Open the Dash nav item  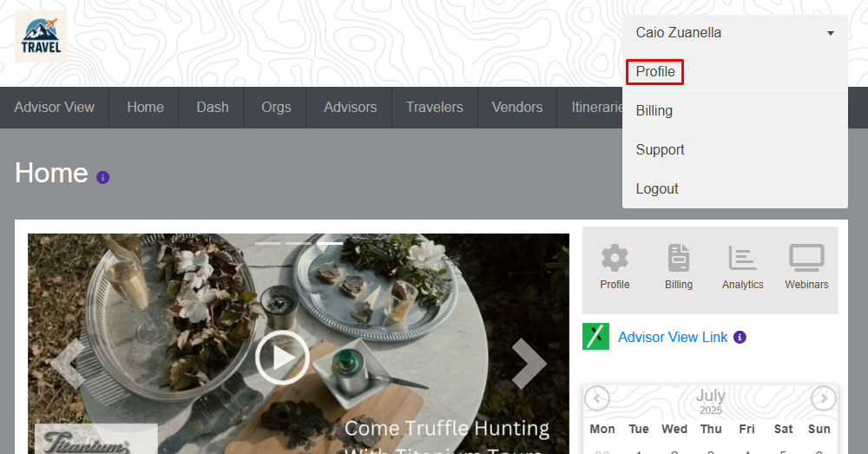(212, 108)
